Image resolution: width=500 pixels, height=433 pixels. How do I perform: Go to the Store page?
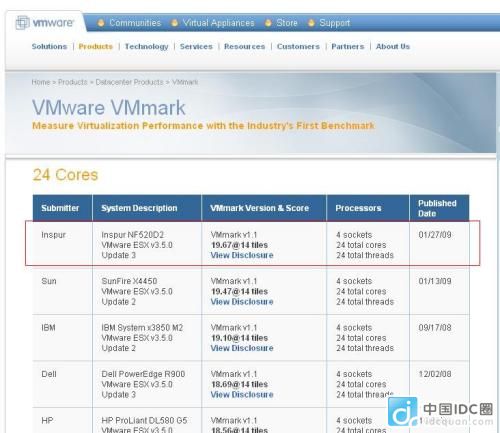pyautogui.click(x=287, y=23)
